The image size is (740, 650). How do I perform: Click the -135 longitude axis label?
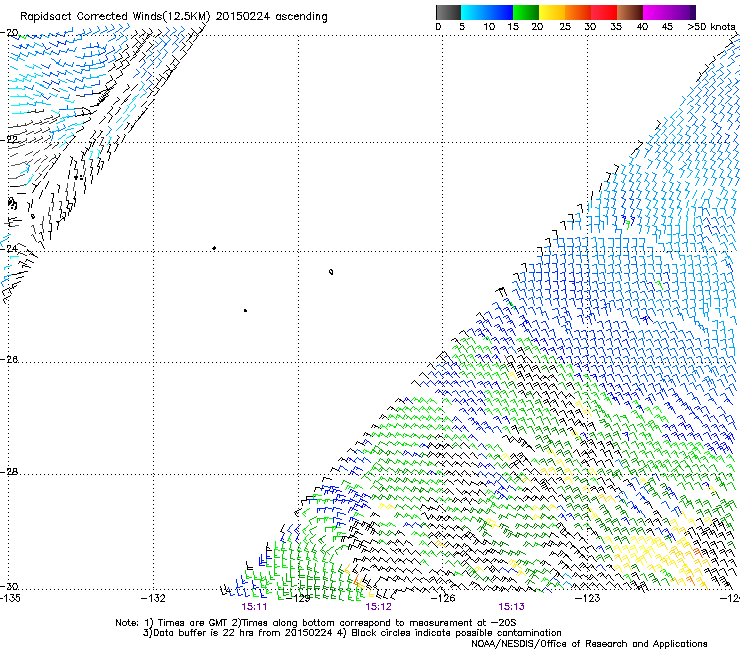10,599
